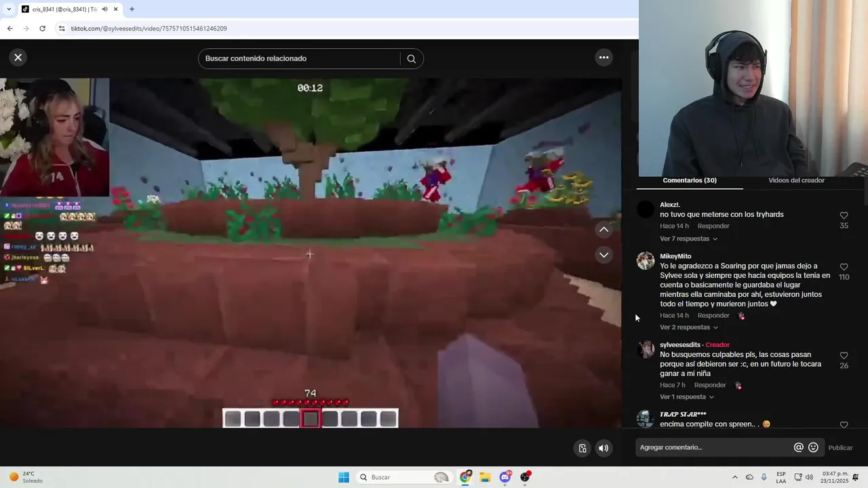The height and width of the screenshot is (488, 868).
Task: Open Chrome from the taskbar
Action: (x=465, y=477)
